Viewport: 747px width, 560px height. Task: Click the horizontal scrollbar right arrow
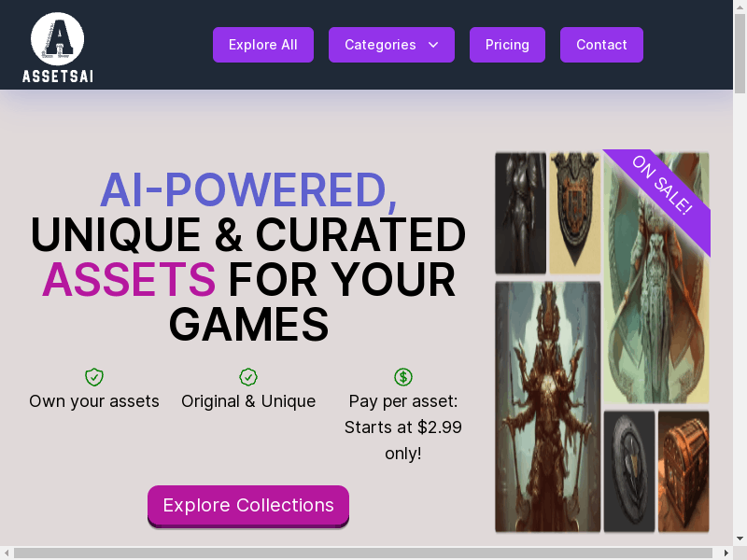726,553
